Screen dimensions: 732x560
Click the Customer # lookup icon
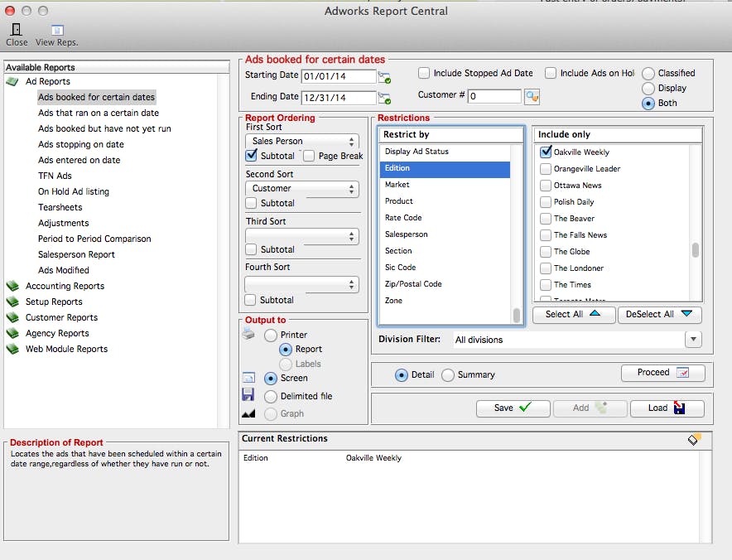coord(532,97)
